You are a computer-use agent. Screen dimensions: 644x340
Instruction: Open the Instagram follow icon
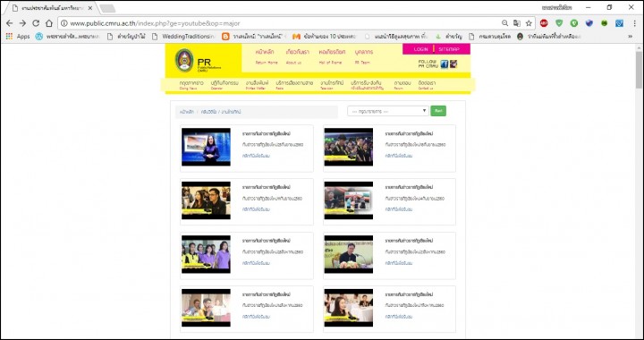(x=453, y=64)
